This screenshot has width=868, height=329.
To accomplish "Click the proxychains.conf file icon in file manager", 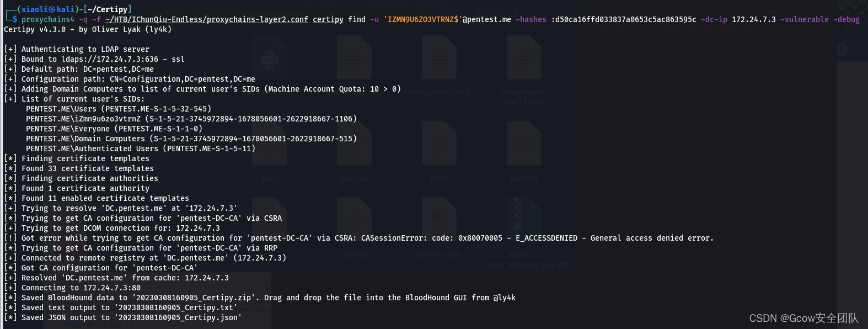I will (439, 58).
